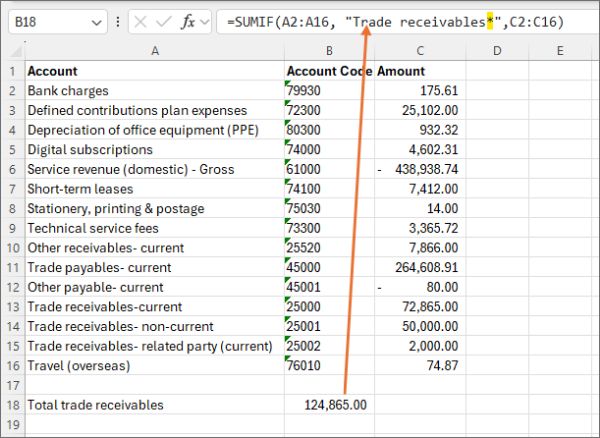Click the amount cell showing 264,608.91
600x438 pixels.
click(x=420, y=267)
